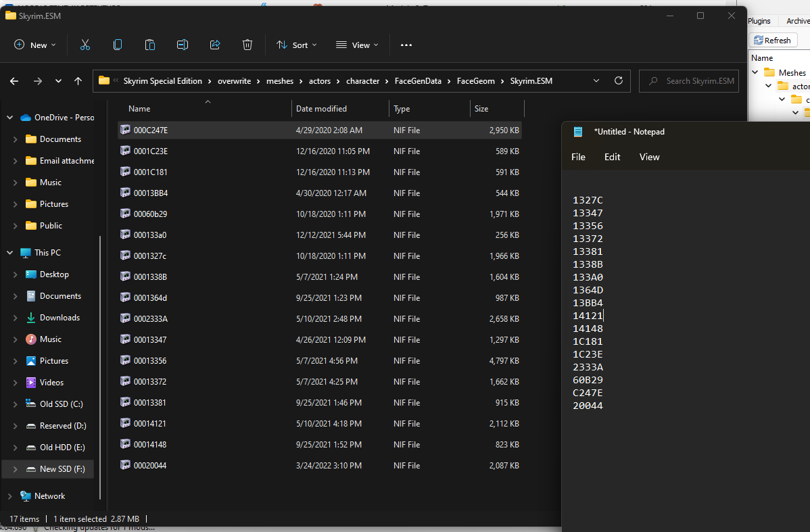Click the New button in Explorer toolbar

click(x=34, y=45)
